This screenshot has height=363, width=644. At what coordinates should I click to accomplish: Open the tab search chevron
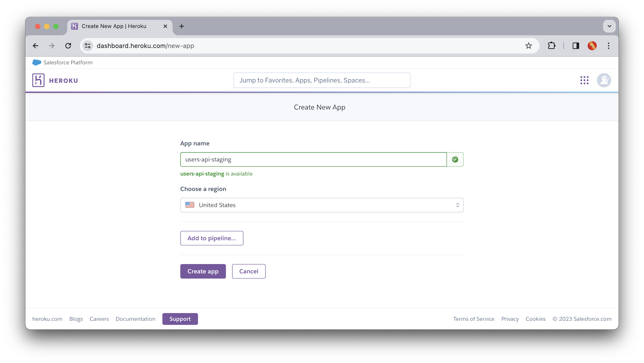(x=609, y=26)
